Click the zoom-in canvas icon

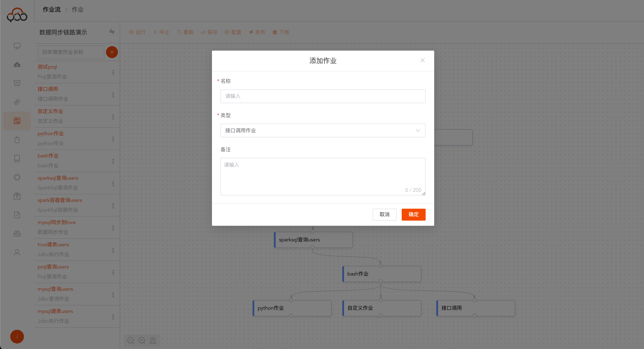tap(142, 340)
